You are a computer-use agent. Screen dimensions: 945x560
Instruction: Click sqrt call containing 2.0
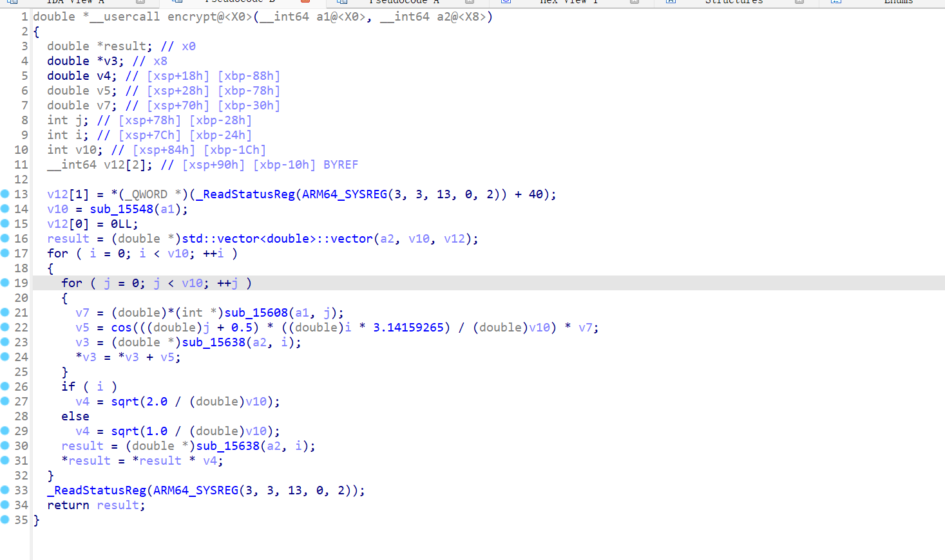pos(125,402)
